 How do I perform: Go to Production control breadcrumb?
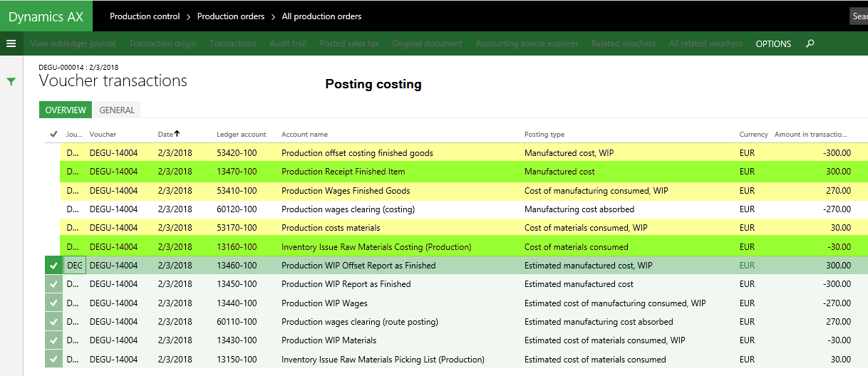145,16
